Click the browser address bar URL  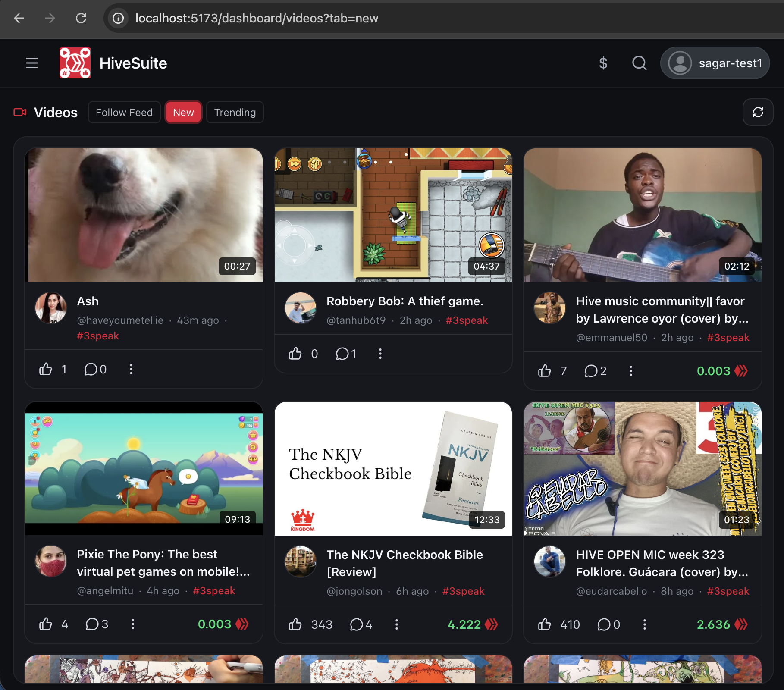click(x=257, y=18)
